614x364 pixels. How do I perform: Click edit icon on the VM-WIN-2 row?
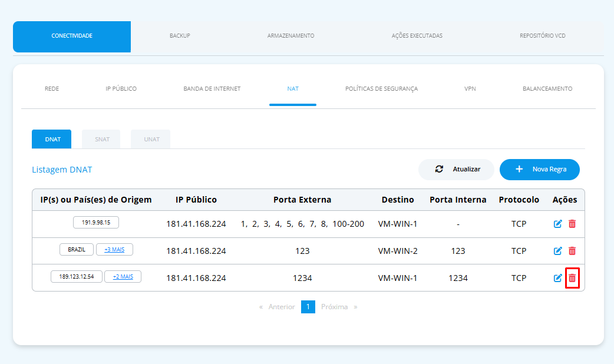click(x=557, y=251)
